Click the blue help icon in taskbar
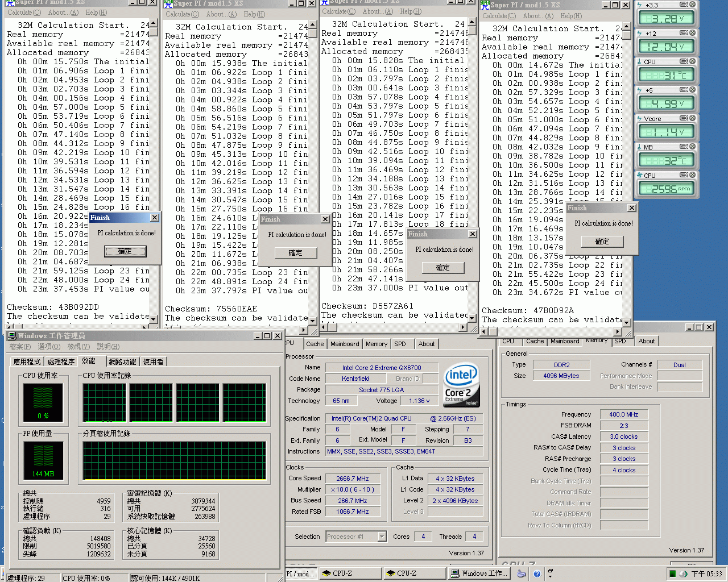Image resolution: width=728 pixels, height=582 pixels. [x=536, y=573]
